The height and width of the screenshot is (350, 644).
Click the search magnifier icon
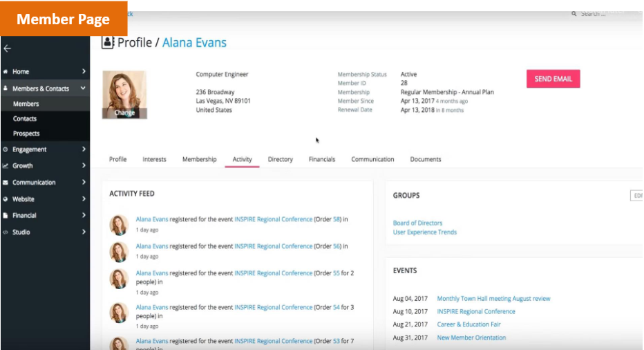point(574,14)
